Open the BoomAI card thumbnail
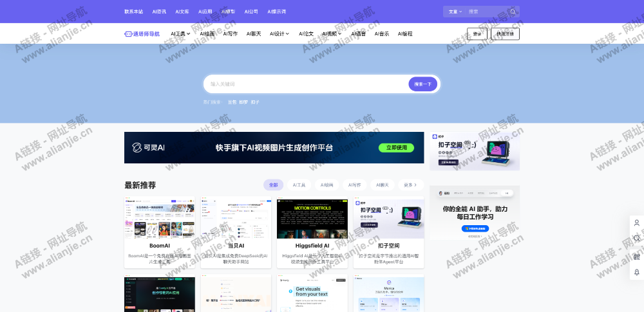The width and height of the screenshot is (644, 312). [x=160, y=217]
